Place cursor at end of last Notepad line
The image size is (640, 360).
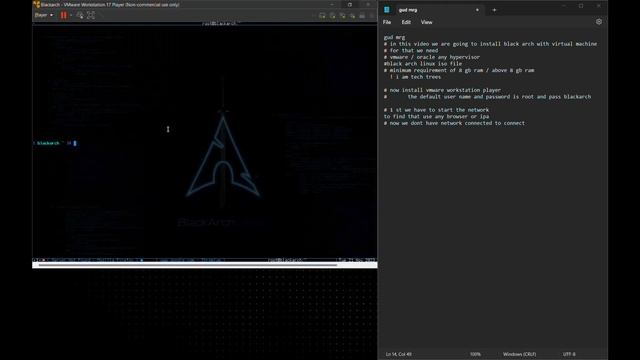[525, 123]
